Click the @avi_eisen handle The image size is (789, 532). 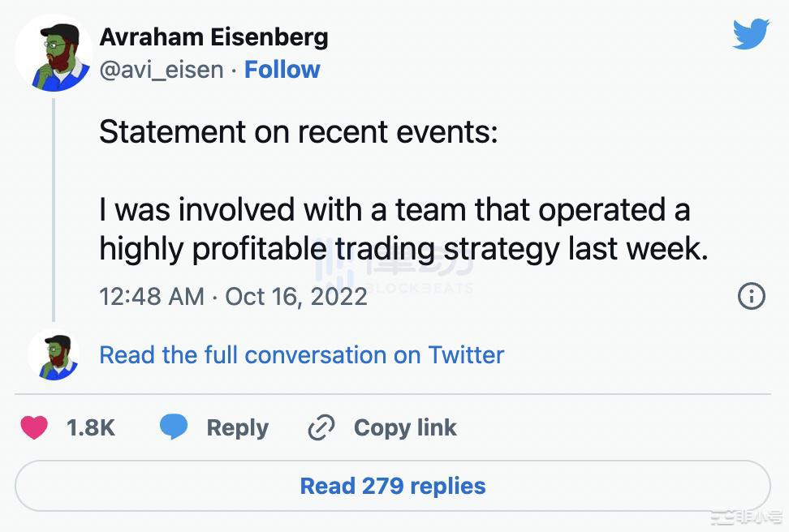tap(161, 70)
